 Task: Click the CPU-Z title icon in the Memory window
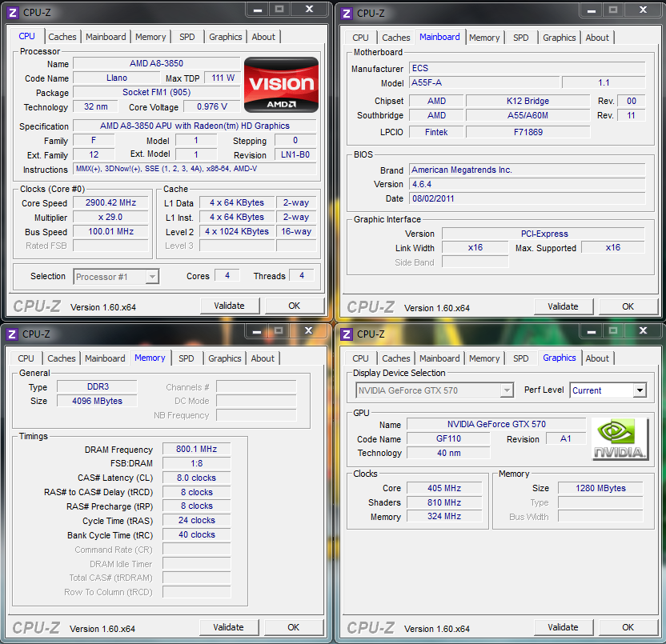(12, 334)
